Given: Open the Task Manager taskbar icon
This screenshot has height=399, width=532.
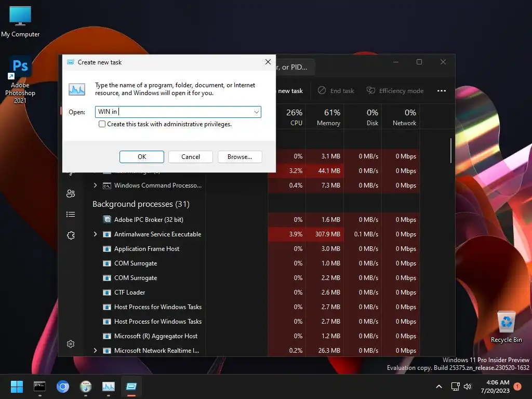Looking at the screenshot, I should [109, 387].
